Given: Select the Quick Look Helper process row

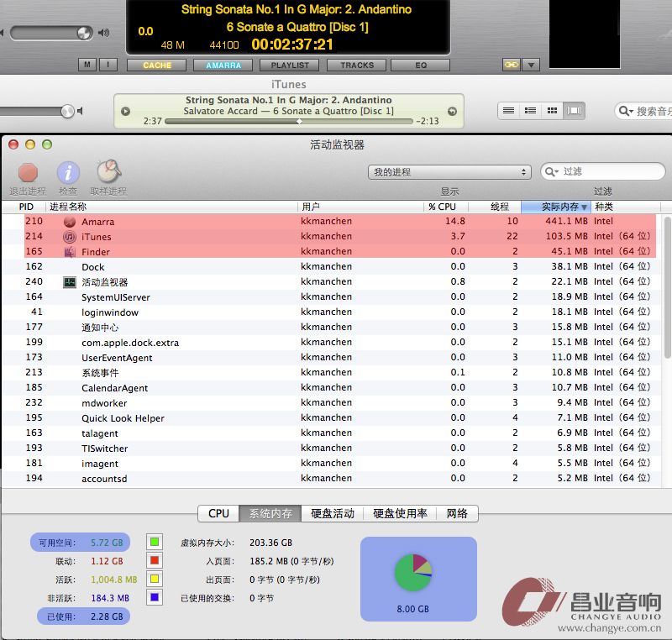Looking at the screenshot, I should (x=332, y=418).
